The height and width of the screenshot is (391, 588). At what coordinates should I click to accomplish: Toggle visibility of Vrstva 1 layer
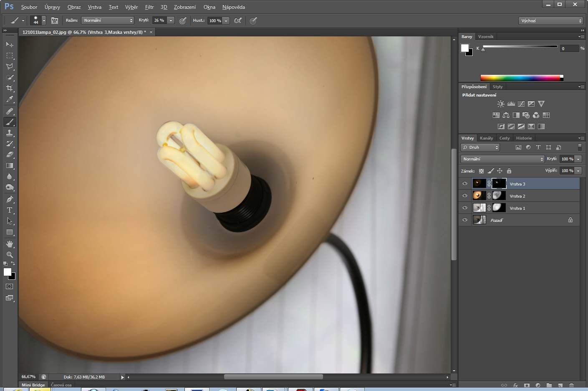[x=465, y=208]
